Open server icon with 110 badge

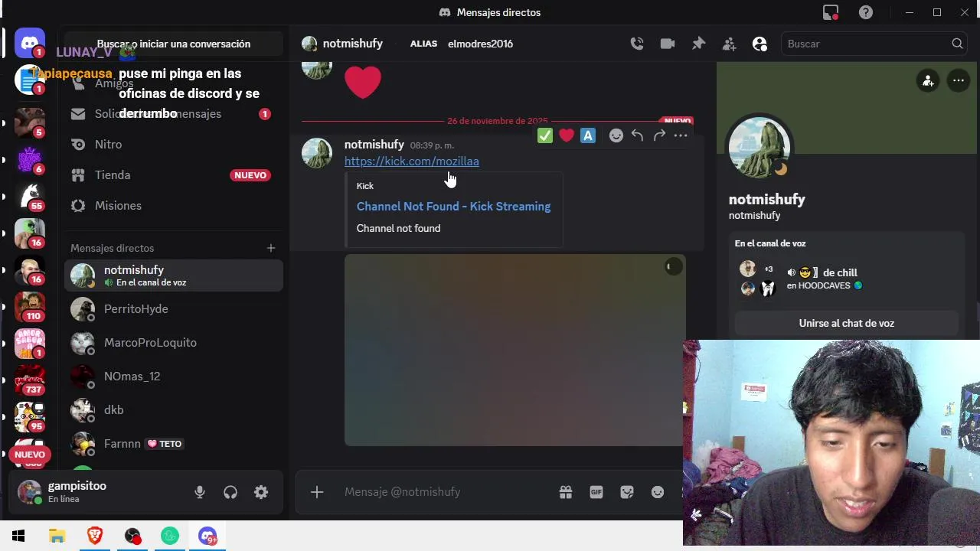tap(30, 307)
